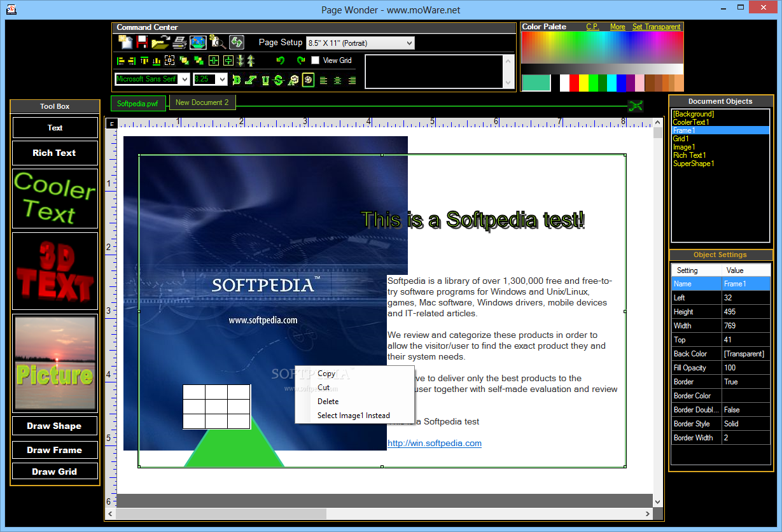Viewport: 782px width, 532px height.
Task: Click the Draw Grid button
Action: click(x=55, y=472)
